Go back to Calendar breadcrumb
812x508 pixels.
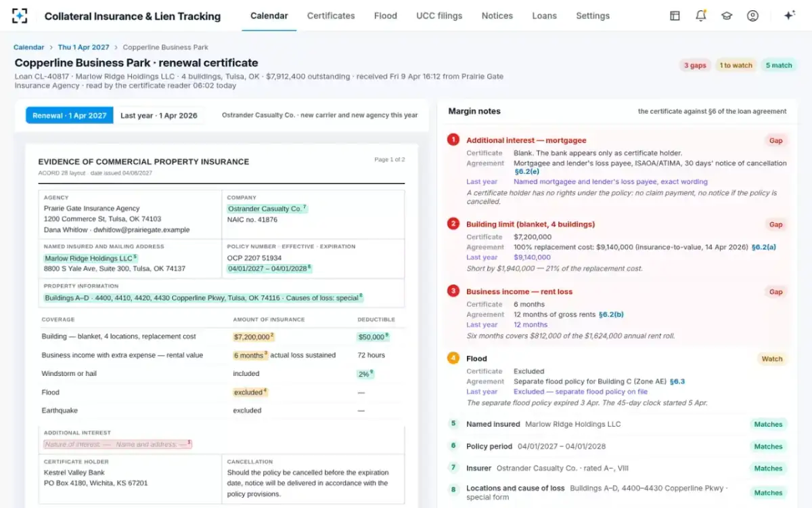tap(29, 47)
